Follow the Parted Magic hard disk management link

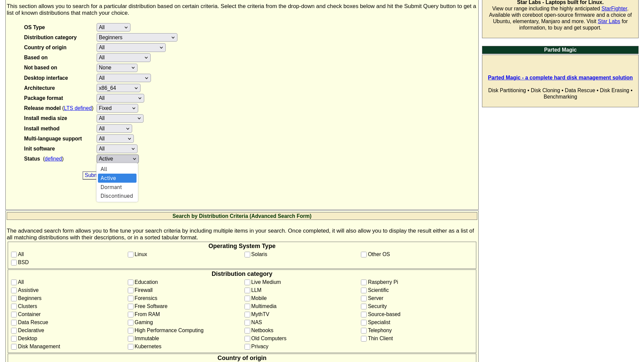point(560,77)
